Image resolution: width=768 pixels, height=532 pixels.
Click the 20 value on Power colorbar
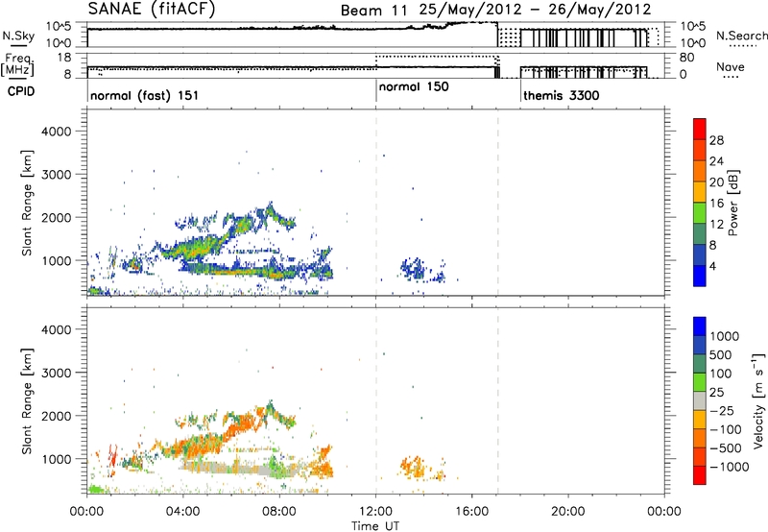(716, 182)
